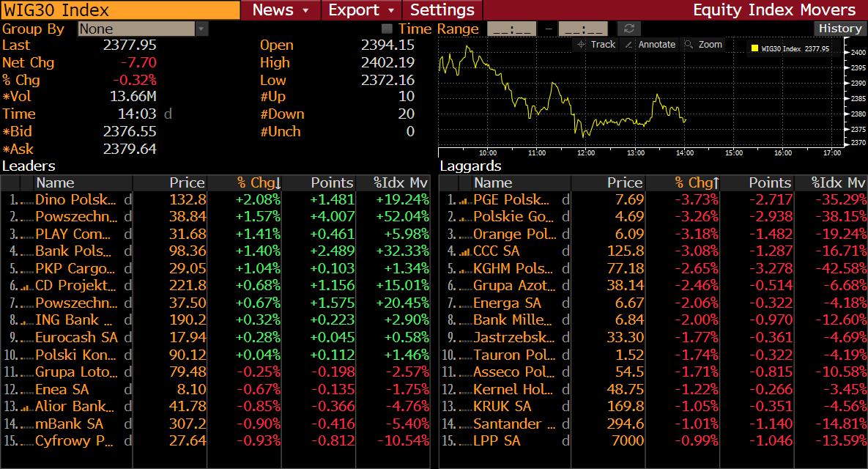Click Leaders Price column header

point(170,182)
